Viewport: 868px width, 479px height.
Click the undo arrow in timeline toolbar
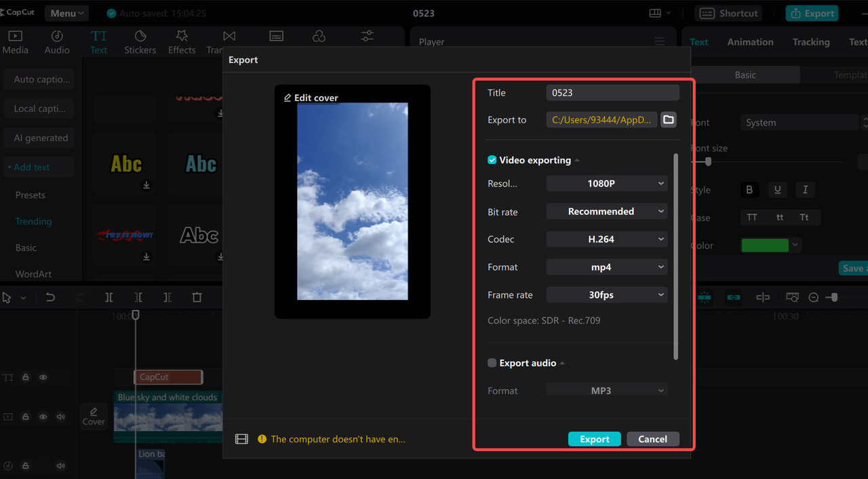[50, 297]
